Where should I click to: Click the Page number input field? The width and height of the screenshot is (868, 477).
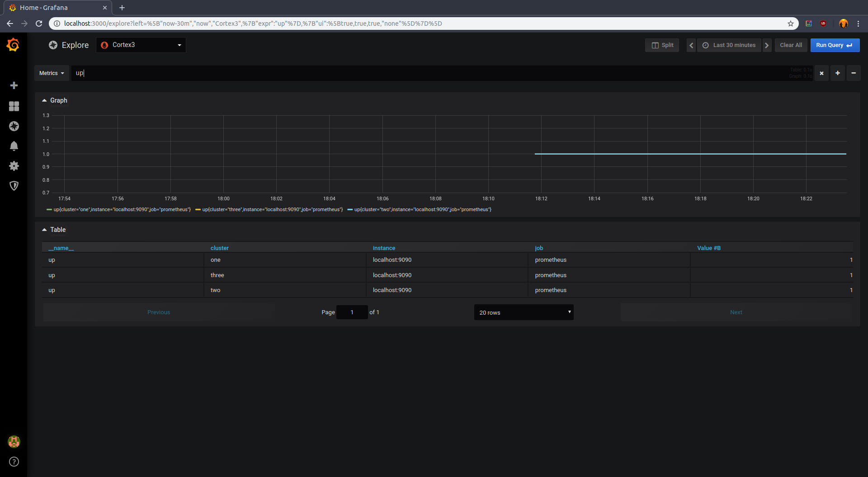point(352,312)
